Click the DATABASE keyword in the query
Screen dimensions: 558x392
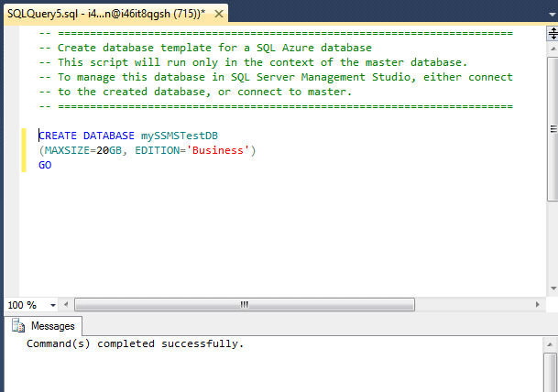pos(108,136)
